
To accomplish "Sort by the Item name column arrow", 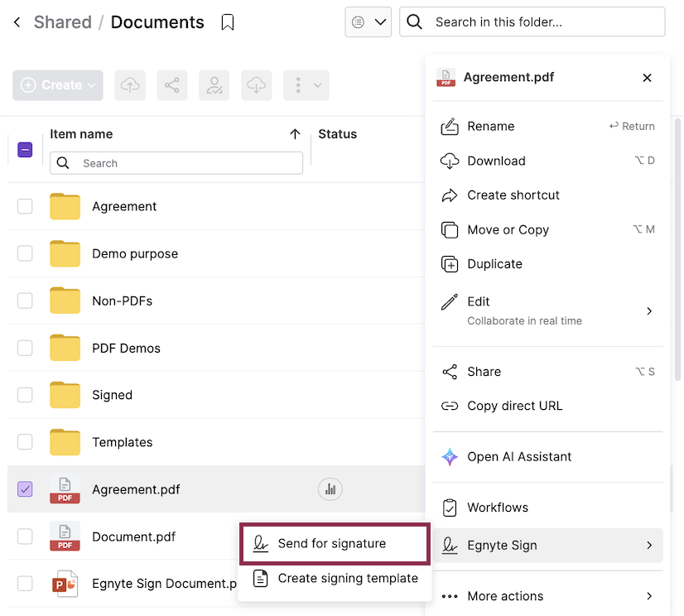I will tap(295, 134).
